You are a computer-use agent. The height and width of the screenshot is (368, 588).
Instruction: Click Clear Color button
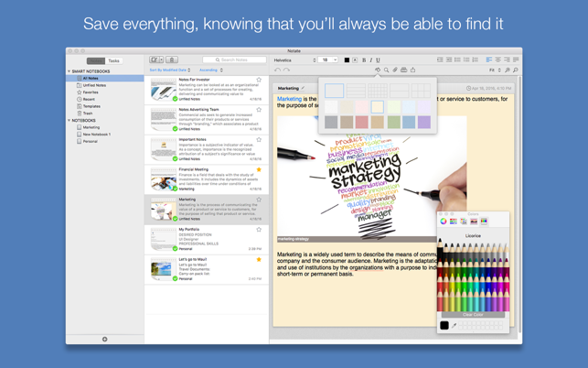click(x=473, y=315)
